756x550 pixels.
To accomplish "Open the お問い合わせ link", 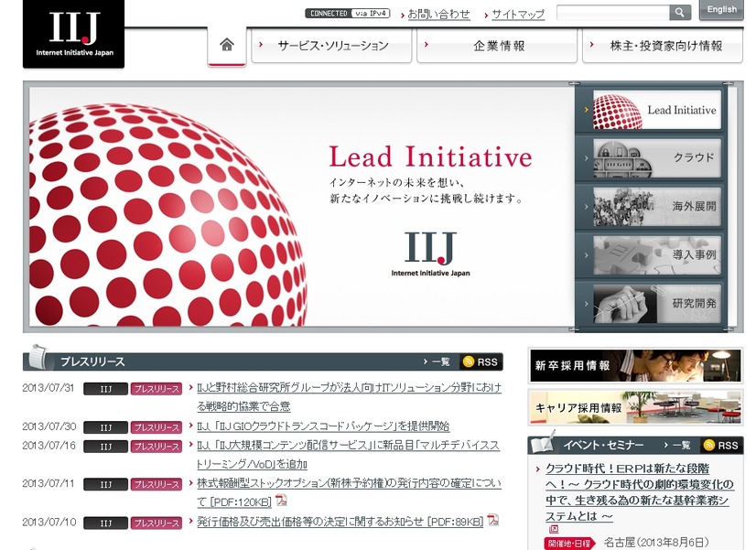I will click(438, 15).
